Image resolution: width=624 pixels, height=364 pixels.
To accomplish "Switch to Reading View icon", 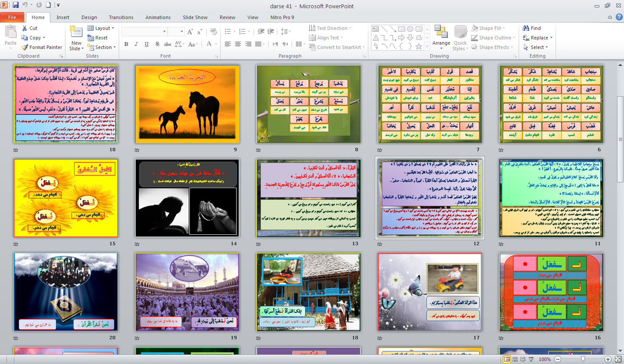I will [523, 359].
